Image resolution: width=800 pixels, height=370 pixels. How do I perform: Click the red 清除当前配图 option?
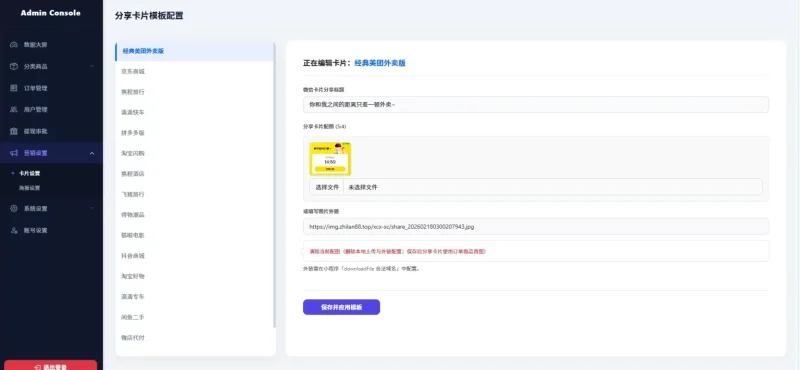(x=397, y=252)
